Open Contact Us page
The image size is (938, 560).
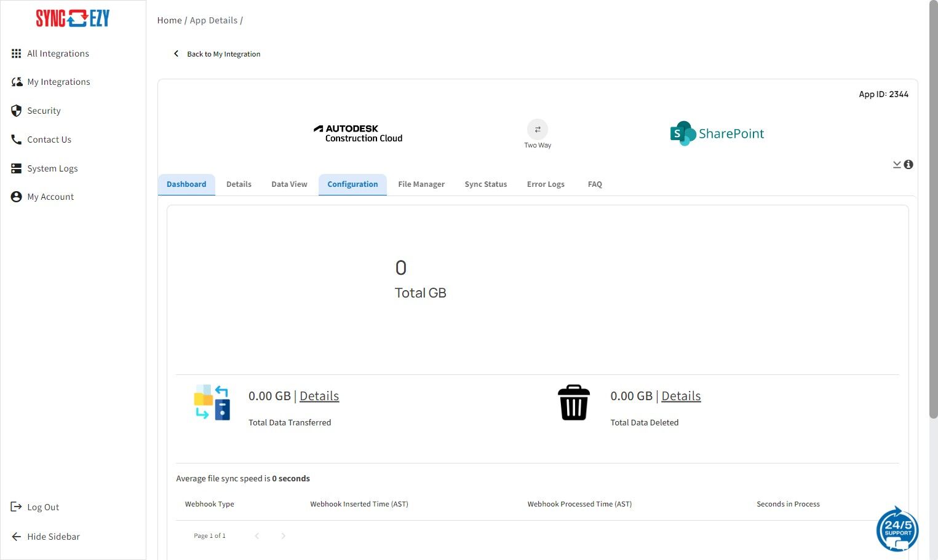coord(49,140)
